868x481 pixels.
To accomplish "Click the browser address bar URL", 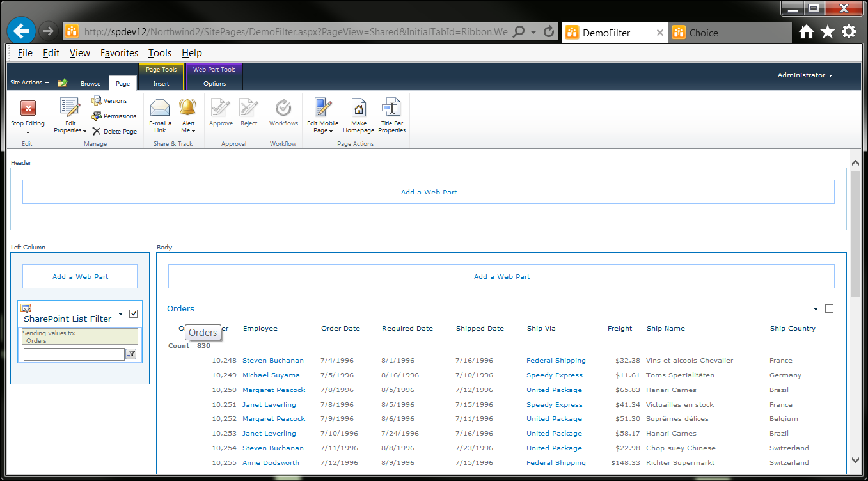I will [296, 31].
